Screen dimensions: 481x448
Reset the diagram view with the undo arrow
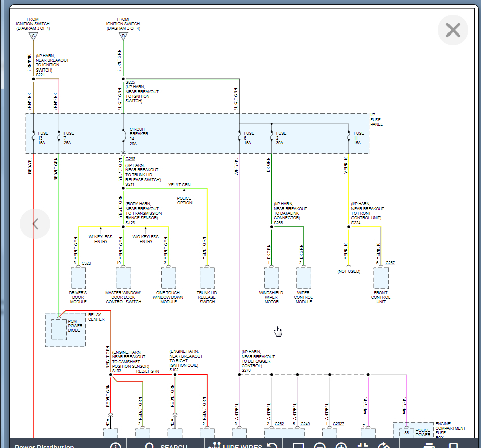click(x=272, y=446)
